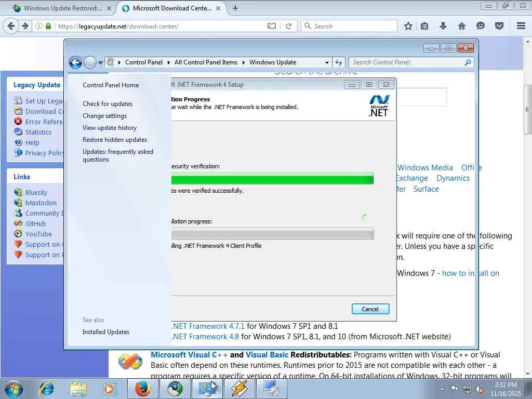Screen dimensions: 532x399
Task: Open Windows Start orb
Action: pyautogui.click(x=14, y=389)
